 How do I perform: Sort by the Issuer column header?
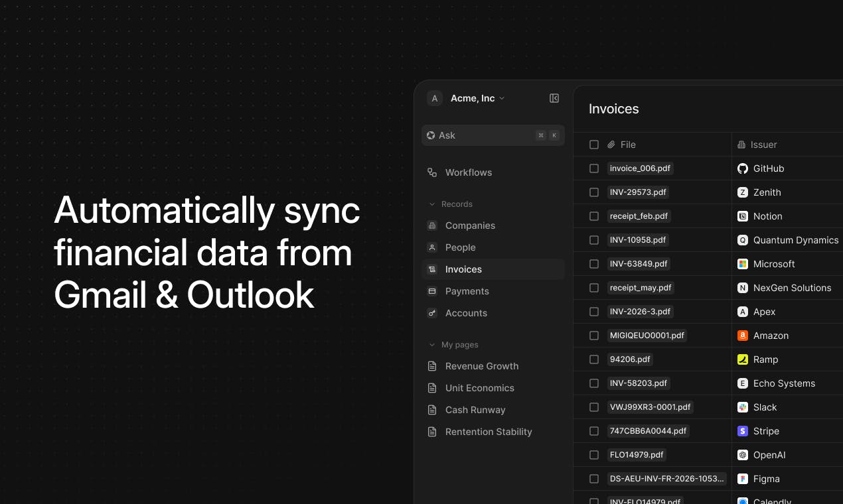[x=763, y=145]
